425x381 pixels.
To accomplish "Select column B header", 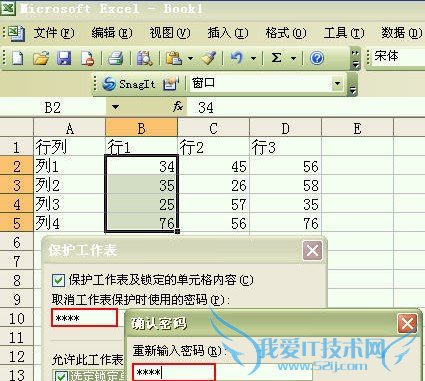I will [141, 128].
